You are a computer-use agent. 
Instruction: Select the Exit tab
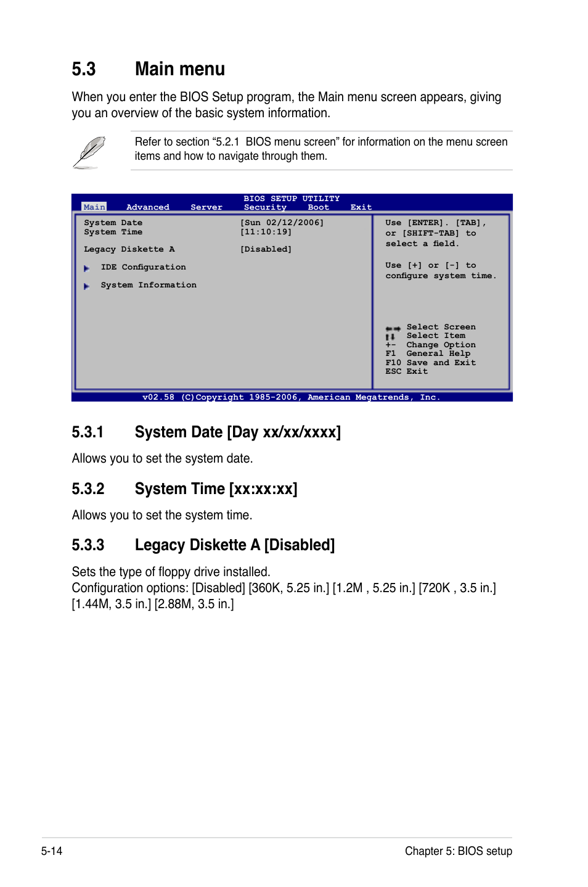point(361,207)
